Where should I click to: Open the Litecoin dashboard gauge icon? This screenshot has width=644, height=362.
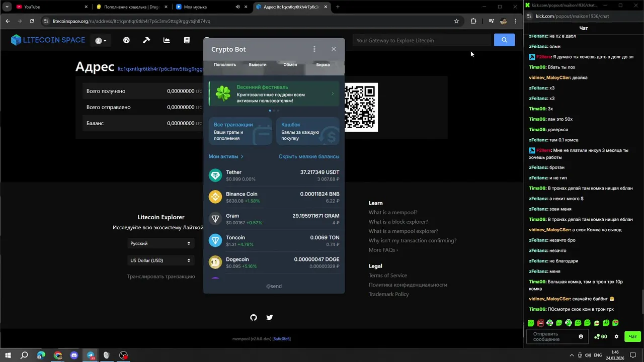pyautogui.click(x=126, y=40)
